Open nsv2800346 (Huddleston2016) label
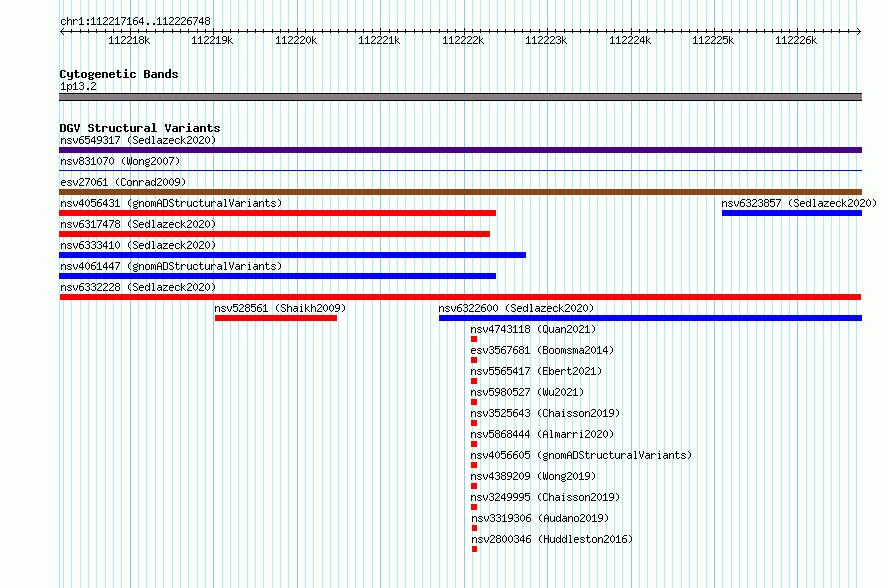The image size is (890, 588). (552, 539)
